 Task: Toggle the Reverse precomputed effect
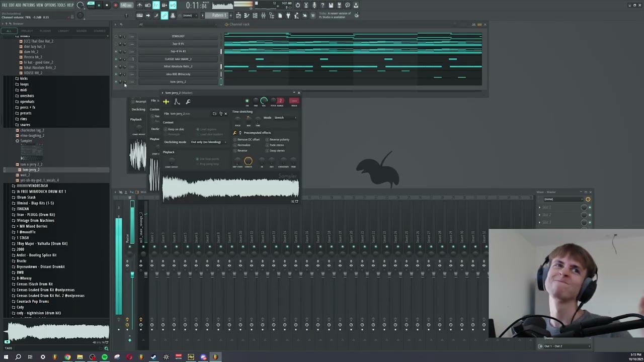pyautogui.click(x=241, y=150)
